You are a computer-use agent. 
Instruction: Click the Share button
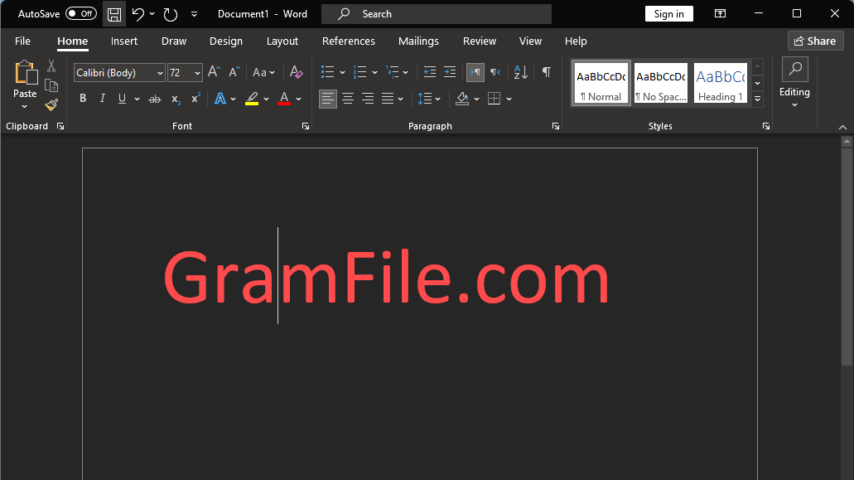[x=815, y=41]
